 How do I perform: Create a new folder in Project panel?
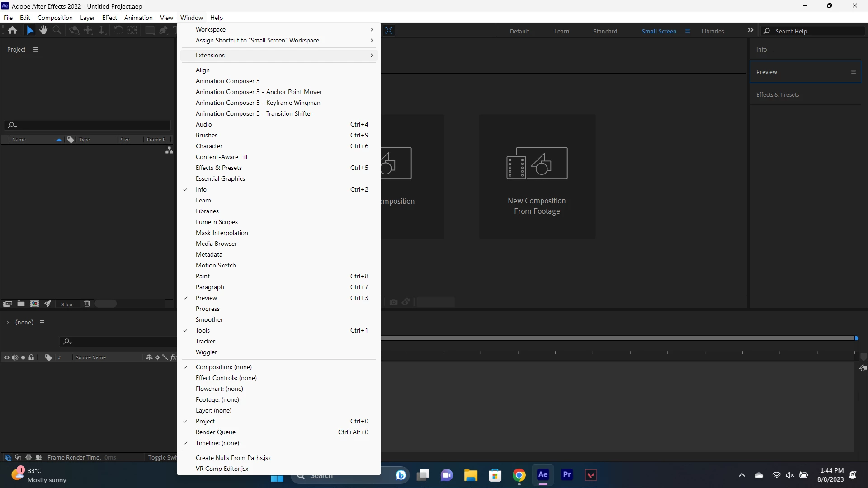pyautogui.click(x=21, y=304)
